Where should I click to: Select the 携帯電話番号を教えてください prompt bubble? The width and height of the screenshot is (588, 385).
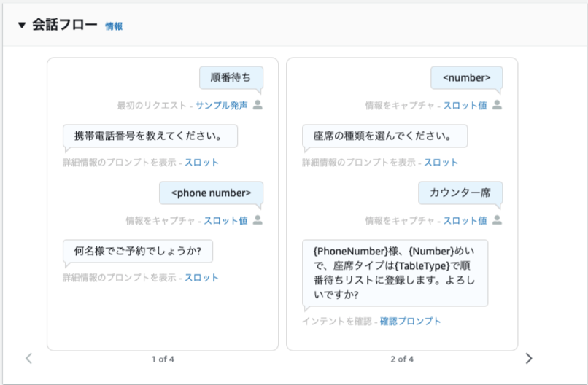click(x=150, y=136)
